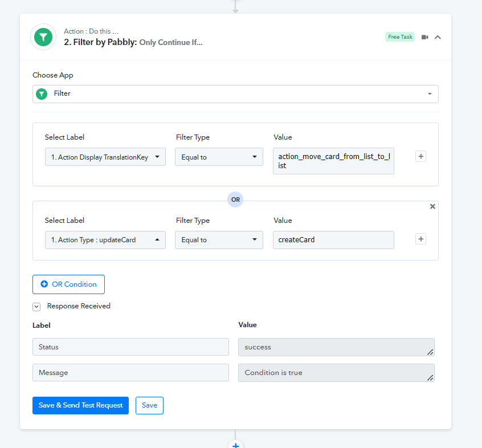Open Filter Type dropdown in first condition
Viewport: 482px width, 448px height.
219,157
